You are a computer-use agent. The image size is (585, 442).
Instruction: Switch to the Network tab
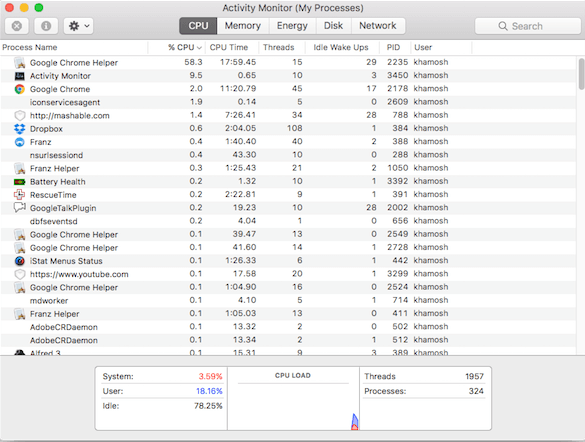coord(378,26)
